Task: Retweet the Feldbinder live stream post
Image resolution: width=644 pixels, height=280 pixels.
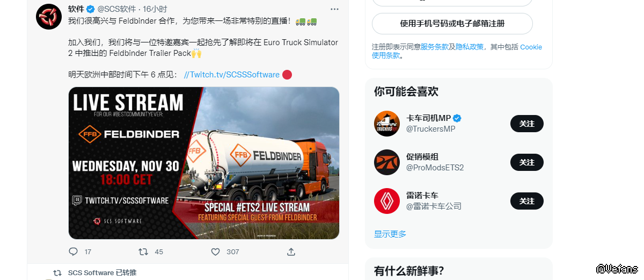Action: click(x=143, y=252)
